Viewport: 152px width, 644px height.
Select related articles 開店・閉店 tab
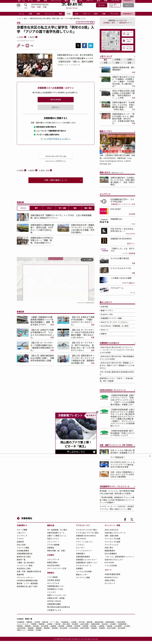click(x=88, y=208)
